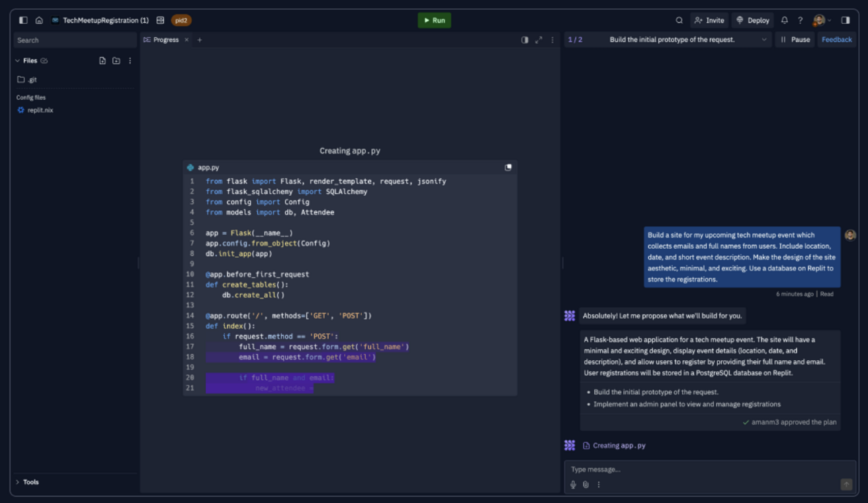Expand the Tools section

tap(28, 482)
